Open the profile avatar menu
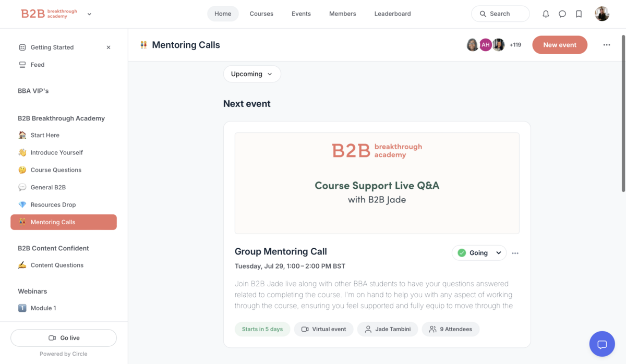The image size is (626, 364). [602, 14]
